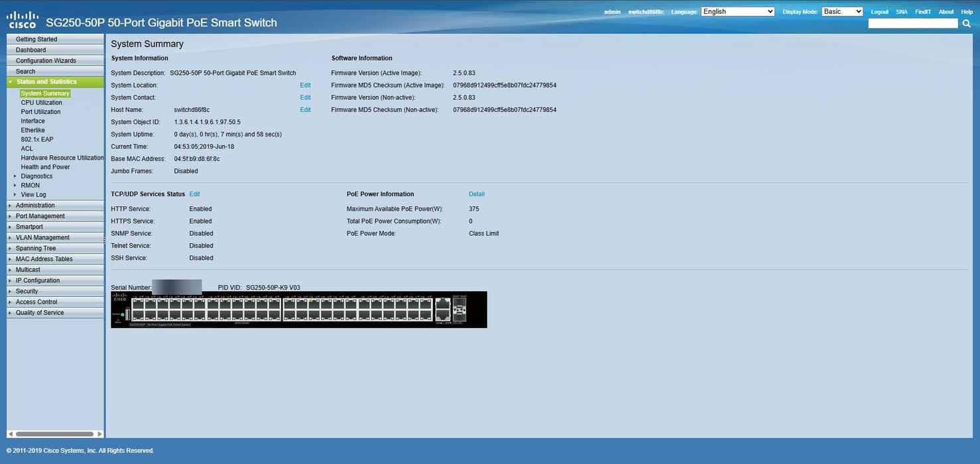
Task: Select System Summary tree item
Action: click(45, 93)
